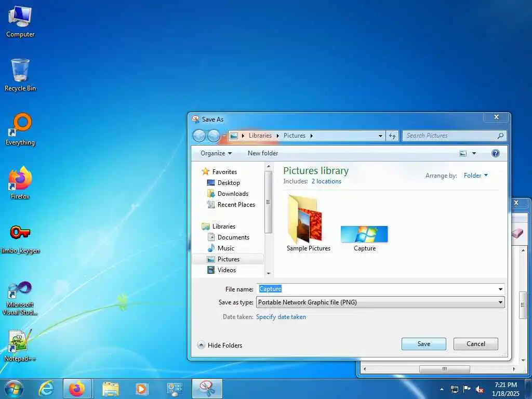Image resolution: width=532 pixels, height=399 pixels.
Task: Click the search magnifier in Search Pictures
Action: click(x=500, y=136)
